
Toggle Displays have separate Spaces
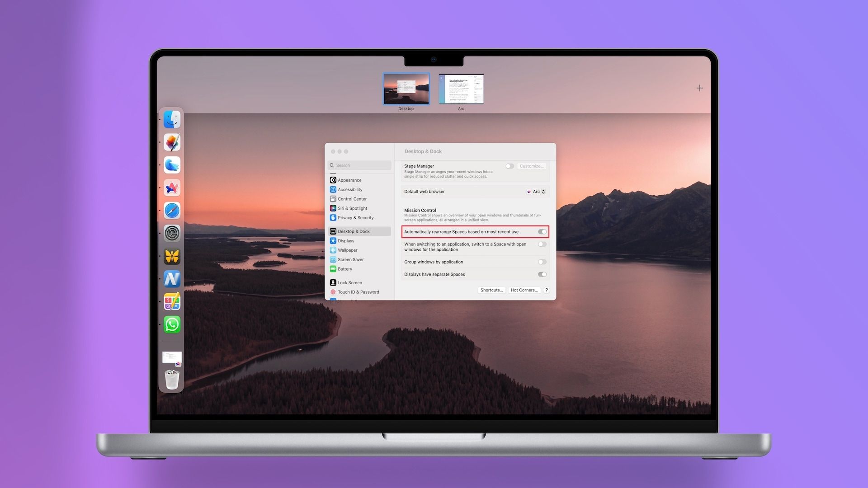point(542,274)
